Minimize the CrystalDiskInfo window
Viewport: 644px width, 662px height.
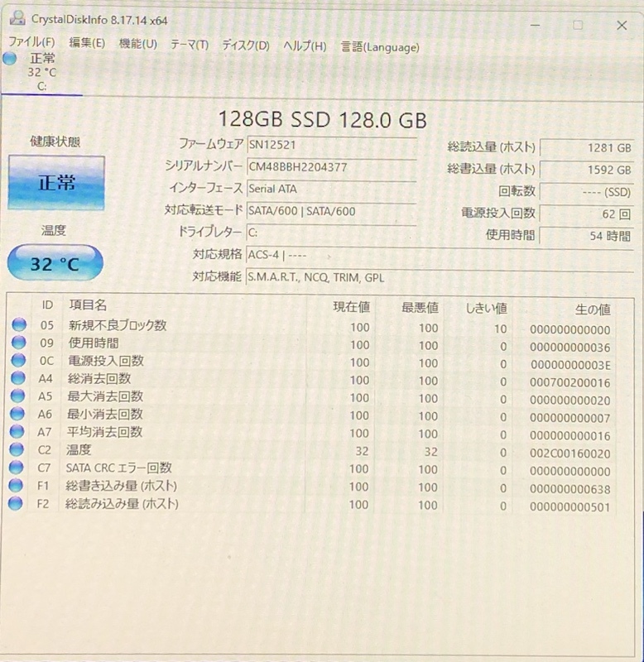pos(535,25)
